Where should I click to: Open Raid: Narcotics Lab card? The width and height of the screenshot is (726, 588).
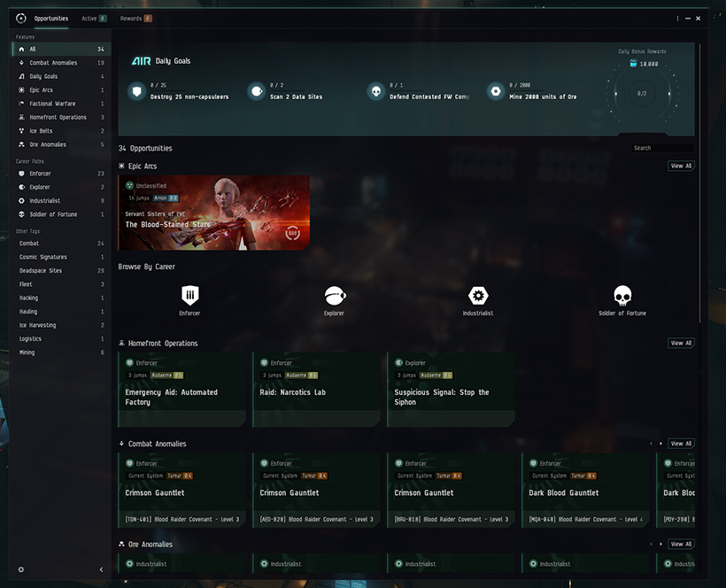[317, 390]
